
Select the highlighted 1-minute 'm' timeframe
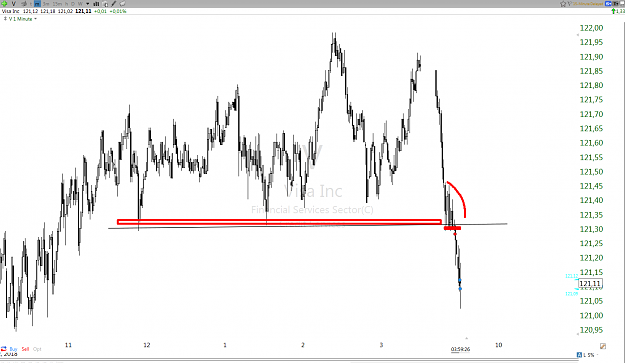pos(37,4)
